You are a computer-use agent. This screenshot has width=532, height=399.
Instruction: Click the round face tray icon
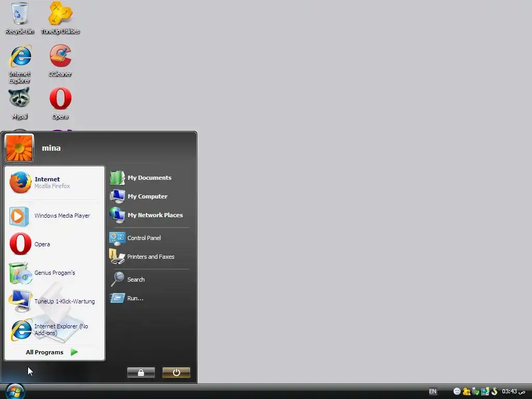457,392
